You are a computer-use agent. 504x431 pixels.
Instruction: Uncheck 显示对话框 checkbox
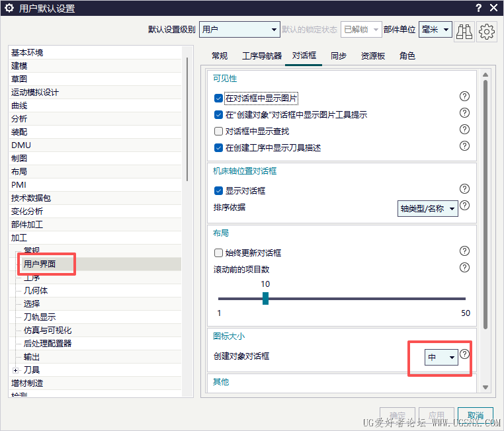point(218,191)
